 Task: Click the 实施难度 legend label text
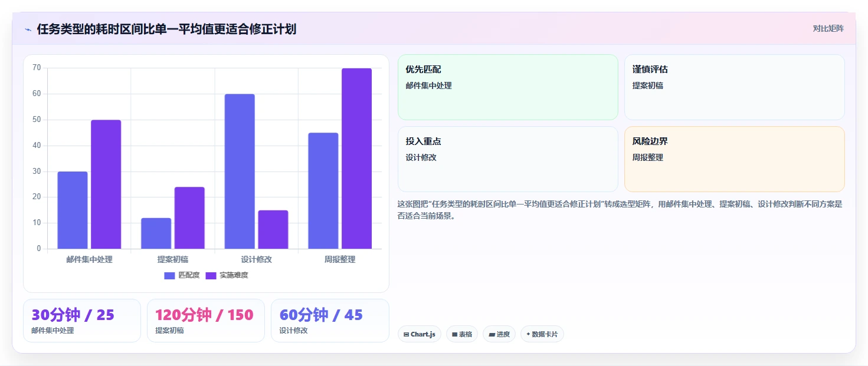pos(234,275)
